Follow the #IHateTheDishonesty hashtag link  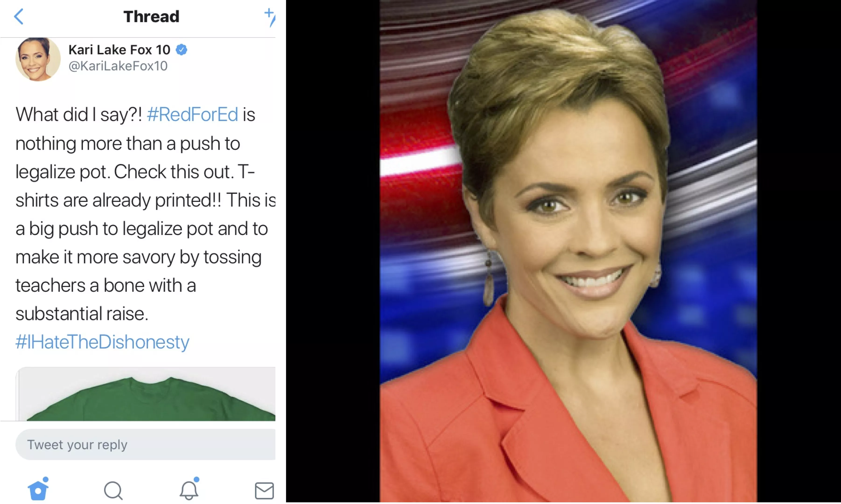[102, 342]
